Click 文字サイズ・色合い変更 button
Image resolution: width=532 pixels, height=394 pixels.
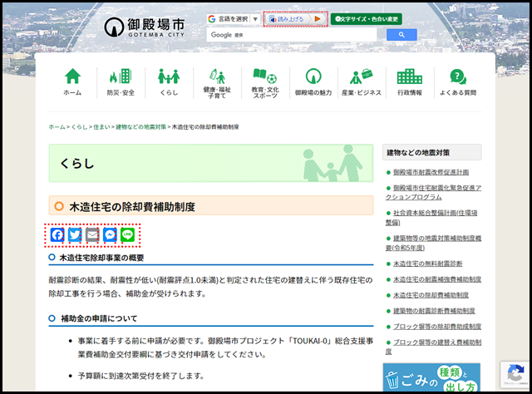tap(366, 18)
